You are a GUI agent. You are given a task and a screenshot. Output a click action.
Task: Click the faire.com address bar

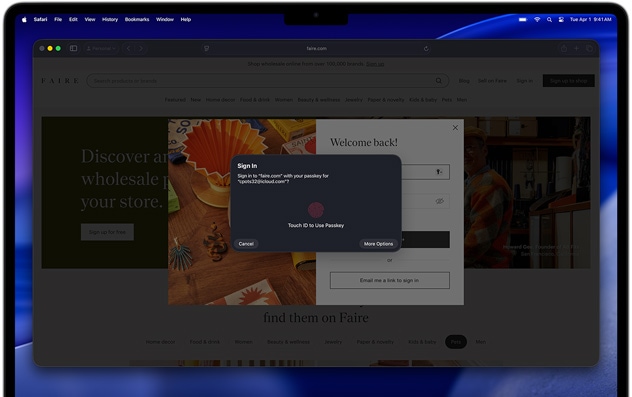(x=316, y=48)
